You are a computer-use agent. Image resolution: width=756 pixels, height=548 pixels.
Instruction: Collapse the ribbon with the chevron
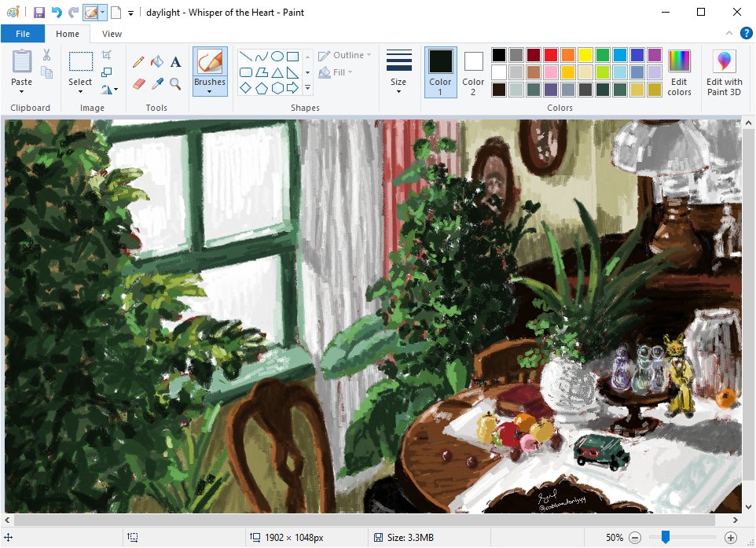point(729,33)
